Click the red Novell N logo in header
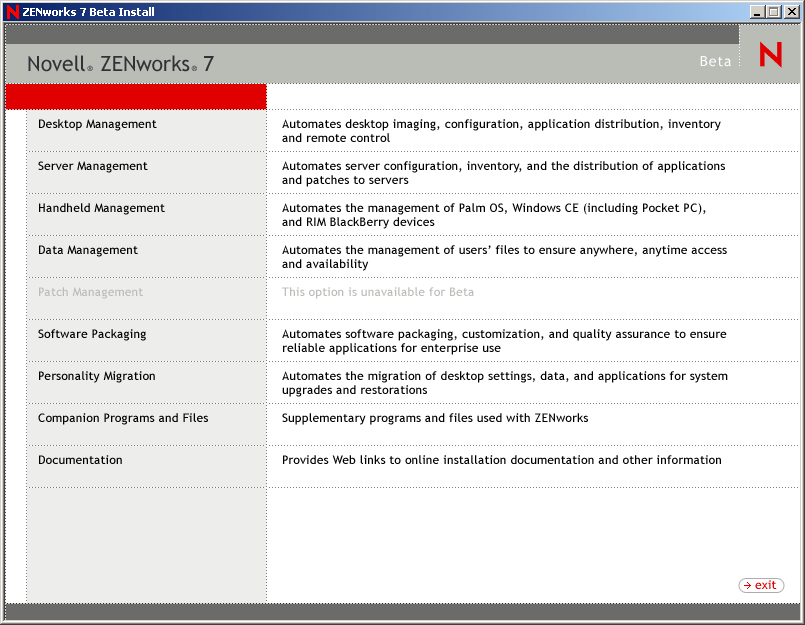The image size is (805, 625). point(771,54)
